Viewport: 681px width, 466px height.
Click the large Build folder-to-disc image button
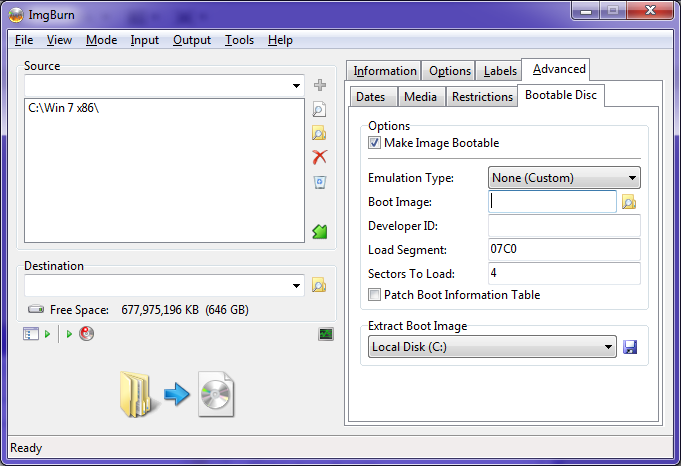(177, 394)
